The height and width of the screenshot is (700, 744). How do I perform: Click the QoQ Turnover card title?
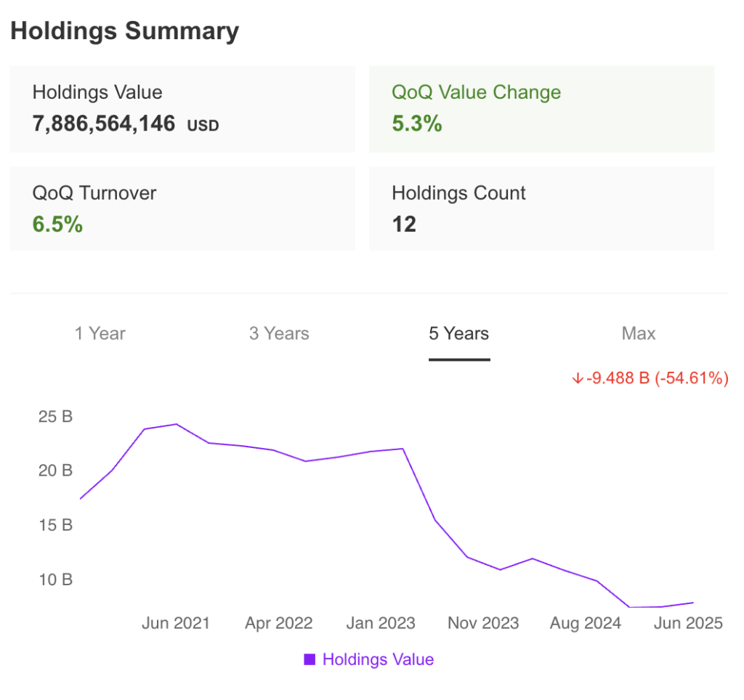[94, 193]
